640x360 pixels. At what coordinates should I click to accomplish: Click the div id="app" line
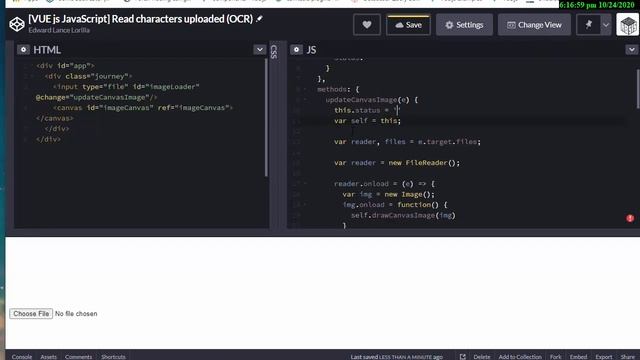[65, 66]
